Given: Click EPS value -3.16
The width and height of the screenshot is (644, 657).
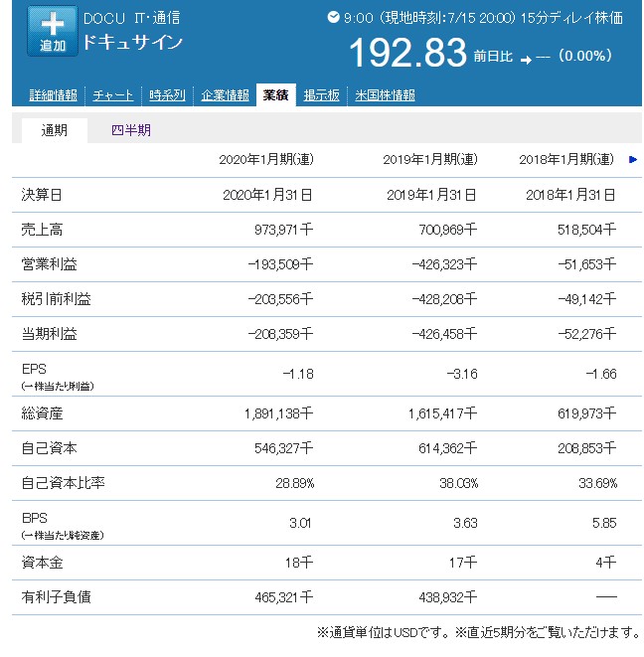Looking at the screenshot, I should click(462, 374).
